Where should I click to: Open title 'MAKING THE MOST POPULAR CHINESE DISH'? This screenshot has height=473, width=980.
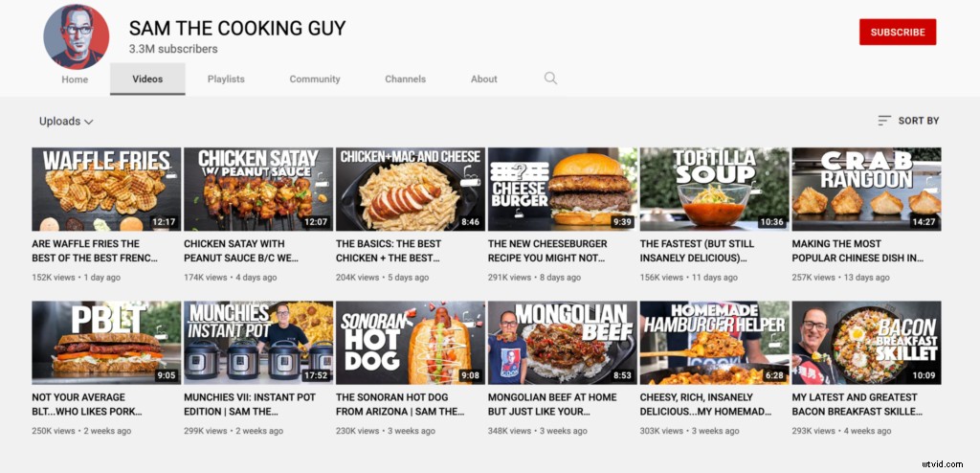click(x=858, y=251)
